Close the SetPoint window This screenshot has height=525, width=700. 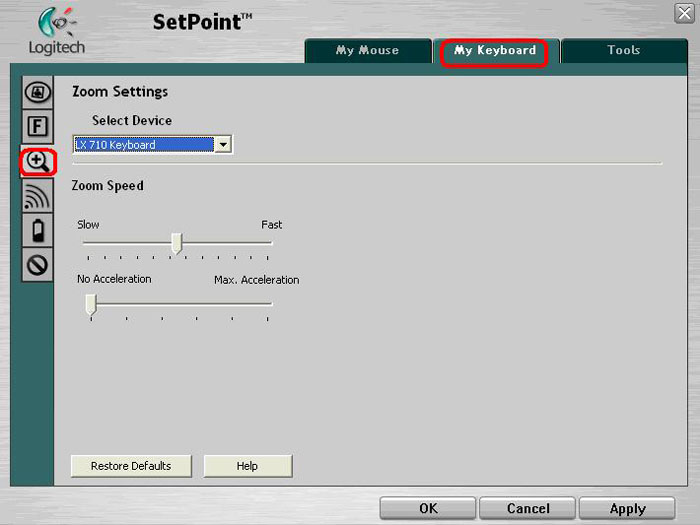click(684, 13)
